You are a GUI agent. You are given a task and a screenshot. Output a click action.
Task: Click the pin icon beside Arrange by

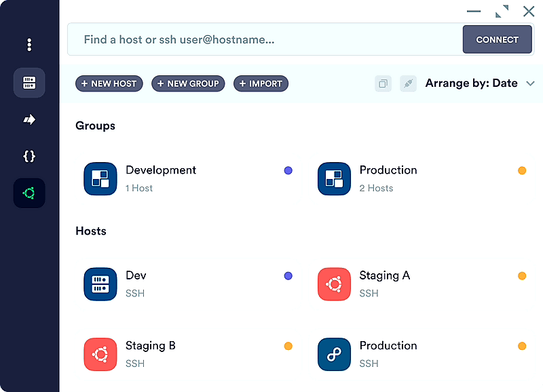click(x=408, y=83)
